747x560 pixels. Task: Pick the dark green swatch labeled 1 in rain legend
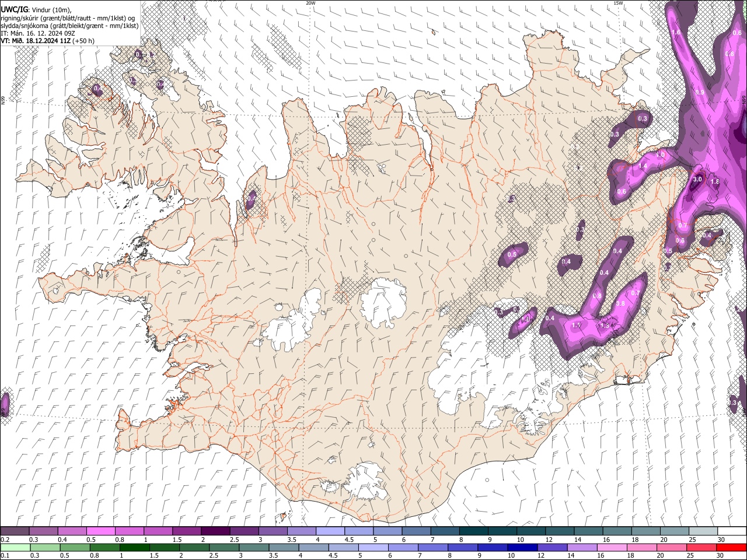click(x=135, y=547)
